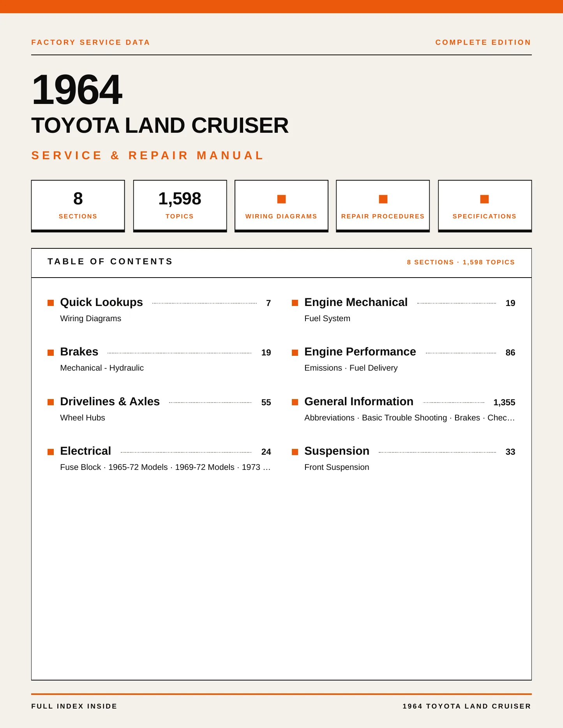This screenshot has width=563, height=728.
Task: Click the orange bullet beside General Information
Action: [x=295, y=402]
